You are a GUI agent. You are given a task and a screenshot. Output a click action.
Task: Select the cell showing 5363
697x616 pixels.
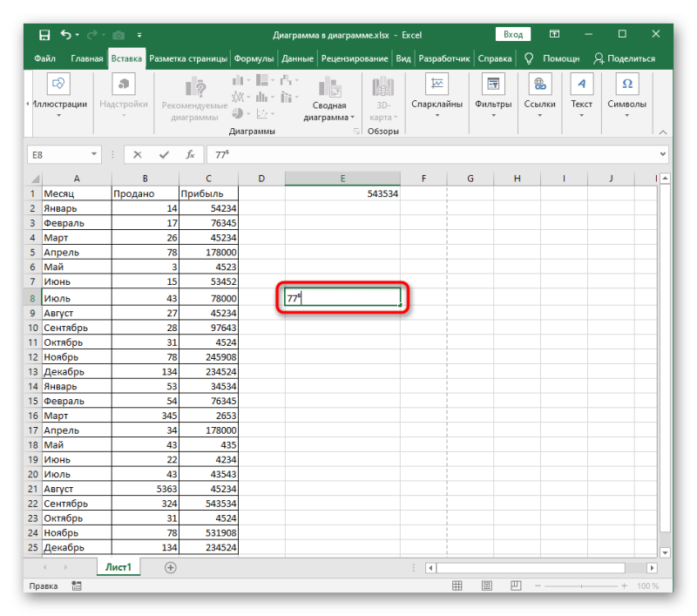click(145, 489)
